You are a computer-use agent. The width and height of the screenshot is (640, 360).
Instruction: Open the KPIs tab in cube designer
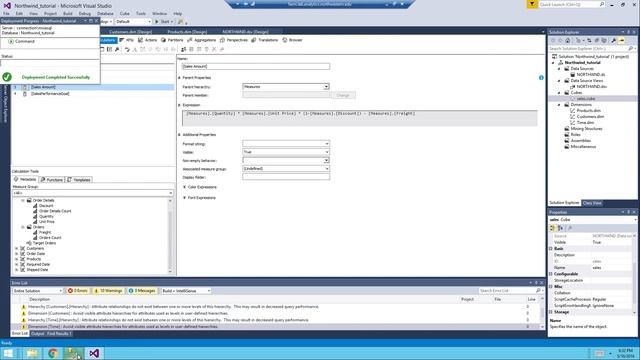127,40
